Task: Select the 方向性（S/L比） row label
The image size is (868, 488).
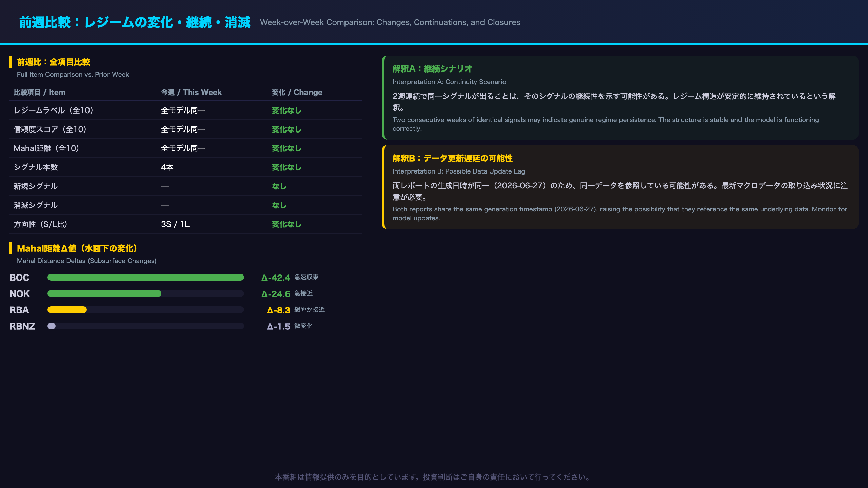Action: (x=40, y=224)
